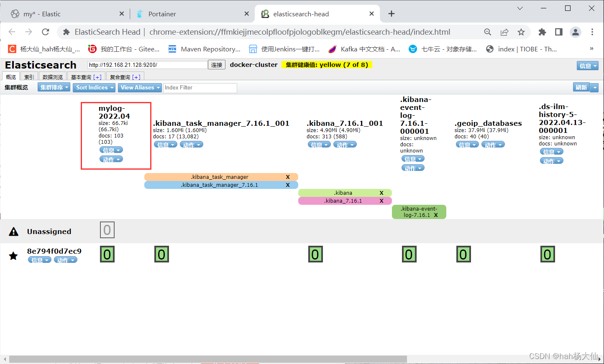Remove the .kibana_task_manager alias
Screen dimensions: 604x364
tap(288, 177)
